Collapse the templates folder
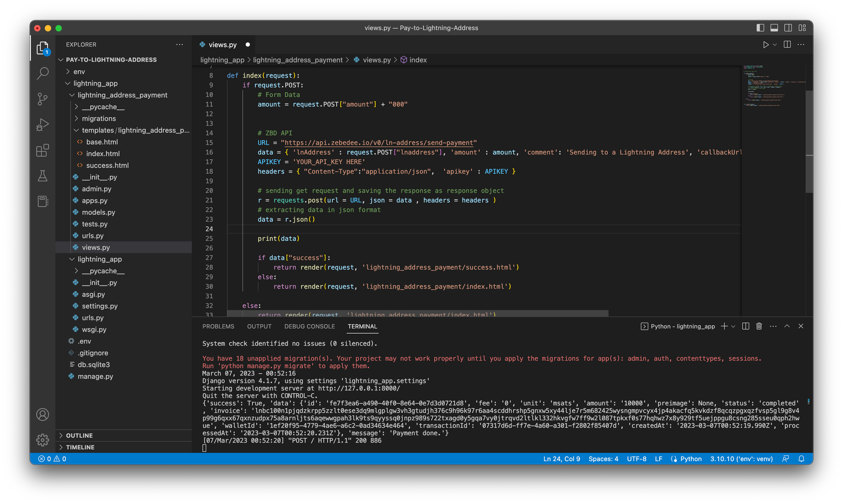 tap(135, 130)
